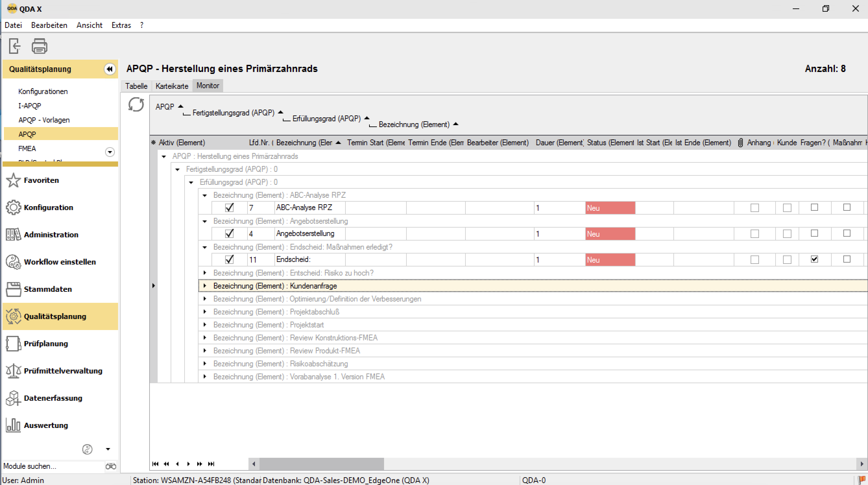This screenshot has height=485, width=868.
Task: Open Prüfmittelverwaltung scales module
Action: tap(14, 371)
